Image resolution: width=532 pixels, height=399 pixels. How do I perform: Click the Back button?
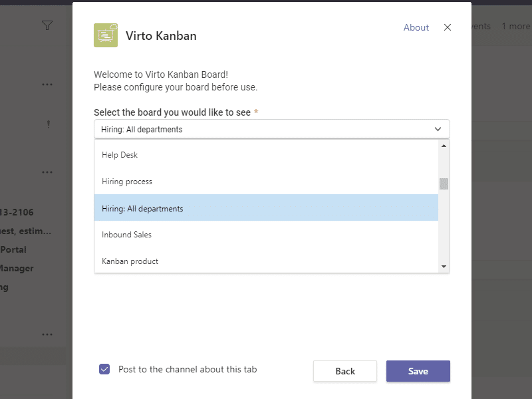[345, 371]
